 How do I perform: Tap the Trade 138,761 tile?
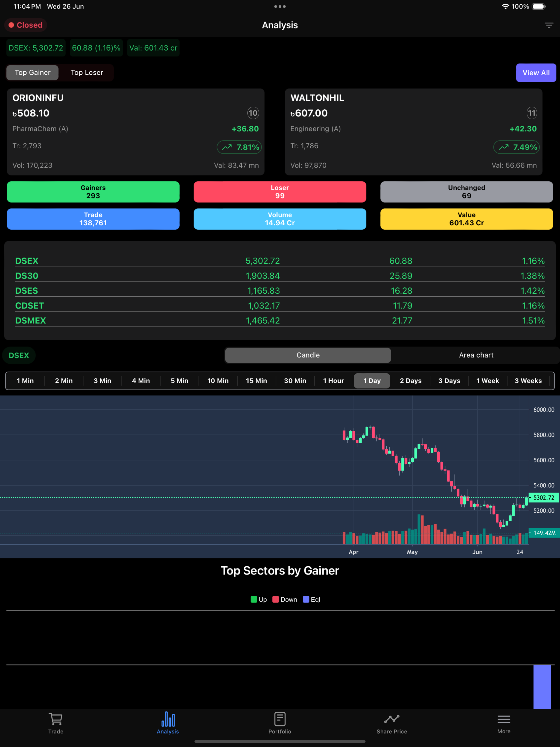pyautogui.click(x=93, y=219)
